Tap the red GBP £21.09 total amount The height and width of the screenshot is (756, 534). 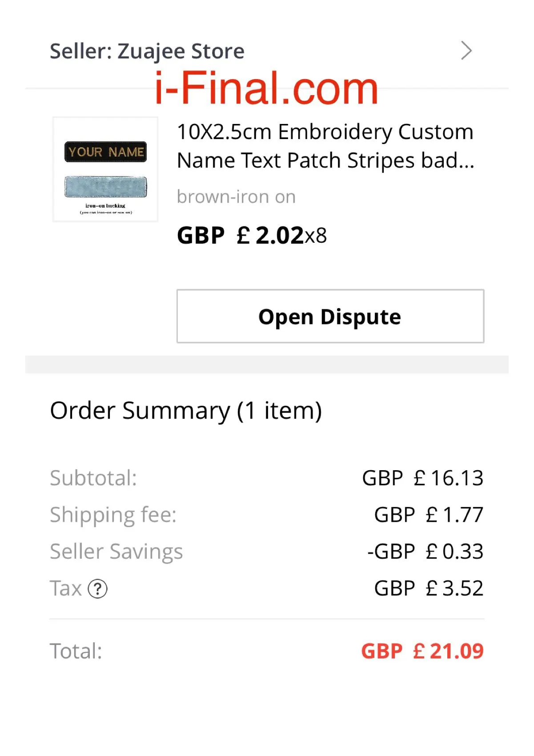coord(422,652)
